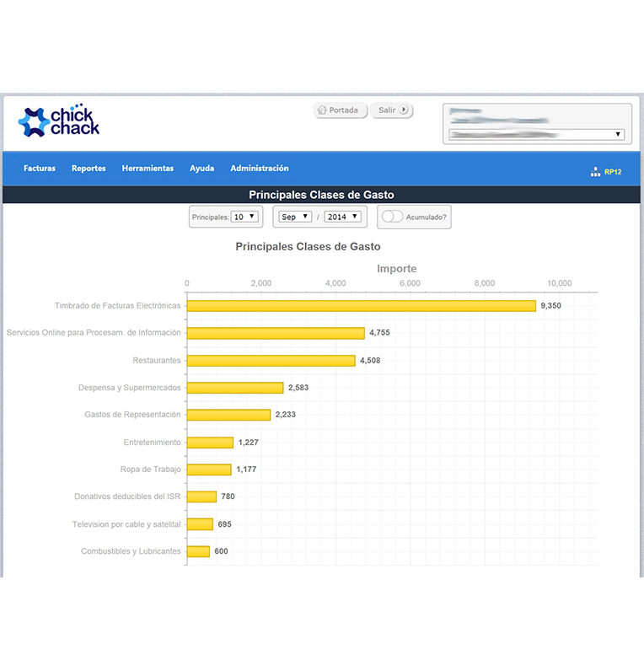Click the Importe axis title

(x=397, y=269)
